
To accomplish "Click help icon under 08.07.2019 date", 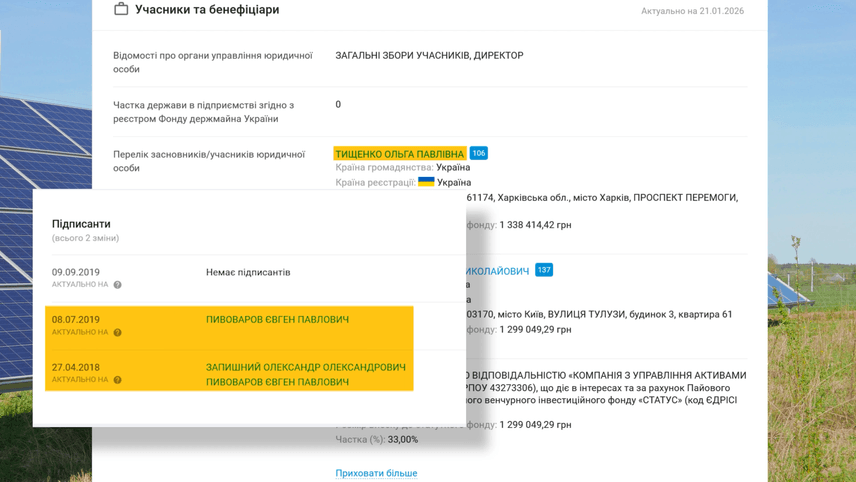I will coord(117,333).
